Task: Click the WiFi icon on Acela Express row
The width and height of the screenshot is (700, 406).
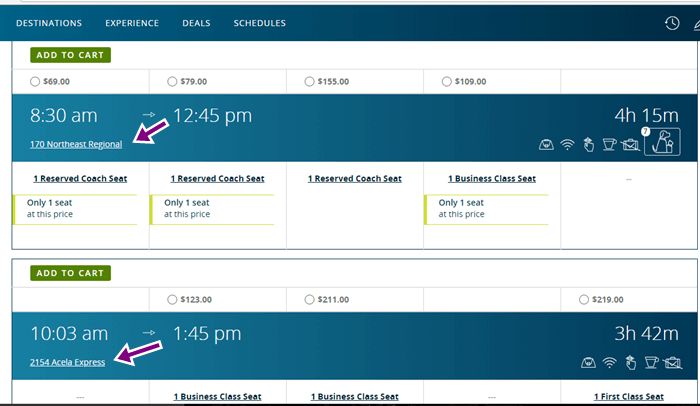Action: coord(609,363)
